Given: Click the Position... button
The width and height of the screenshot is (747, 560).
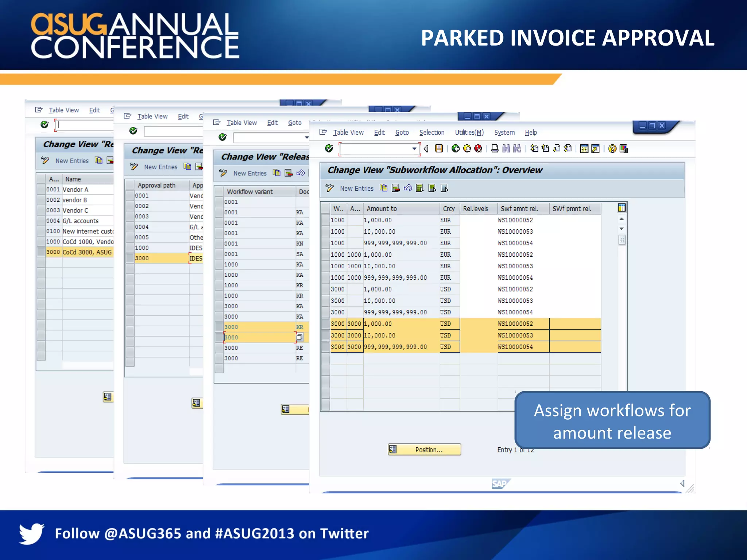Looking at the screenshot, I should tap(425, 450).
